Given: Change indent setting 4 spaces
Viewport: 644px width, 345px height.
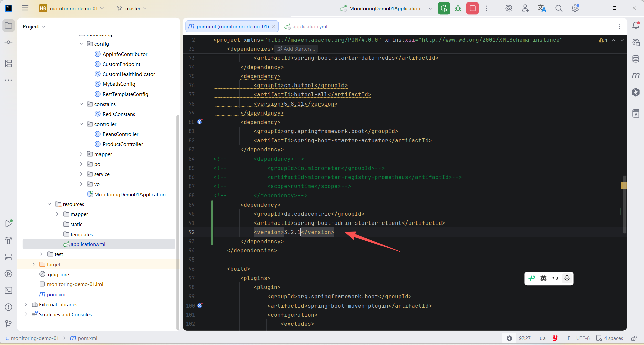Looking at the screenshot, I should point(610,338).
